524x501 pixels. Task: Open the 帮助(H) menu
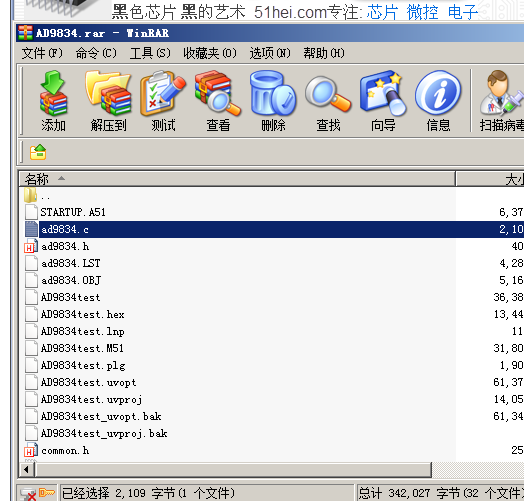(x=324, y=53)
